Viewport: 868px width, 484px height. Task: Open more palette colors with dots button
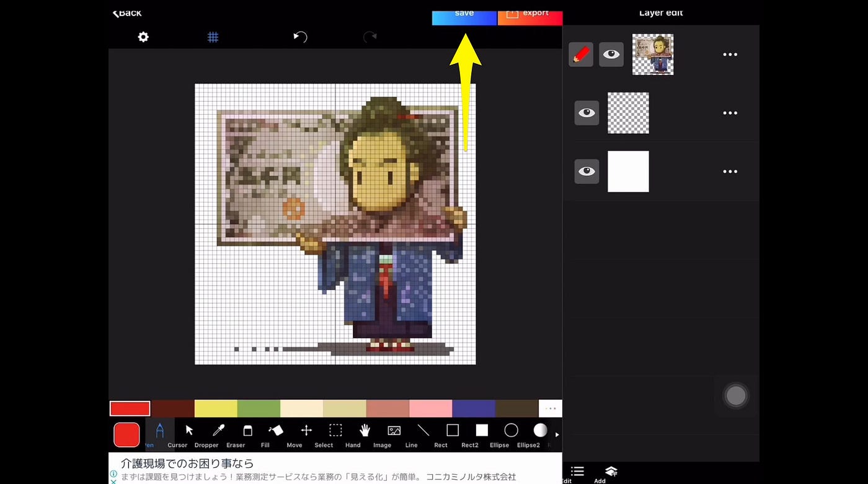click(551, 408)
